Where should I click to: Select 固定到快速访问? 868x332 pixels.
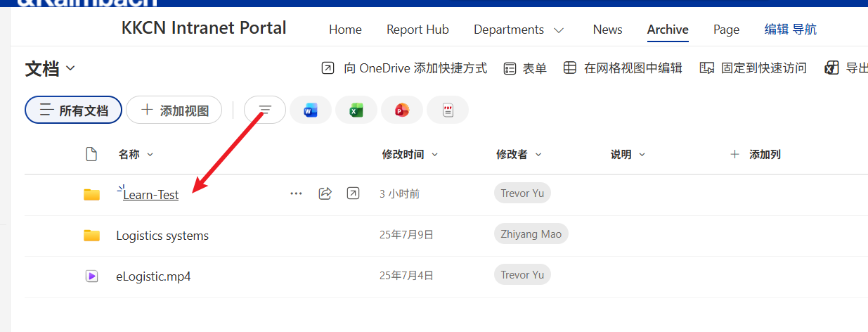[753, 68]
